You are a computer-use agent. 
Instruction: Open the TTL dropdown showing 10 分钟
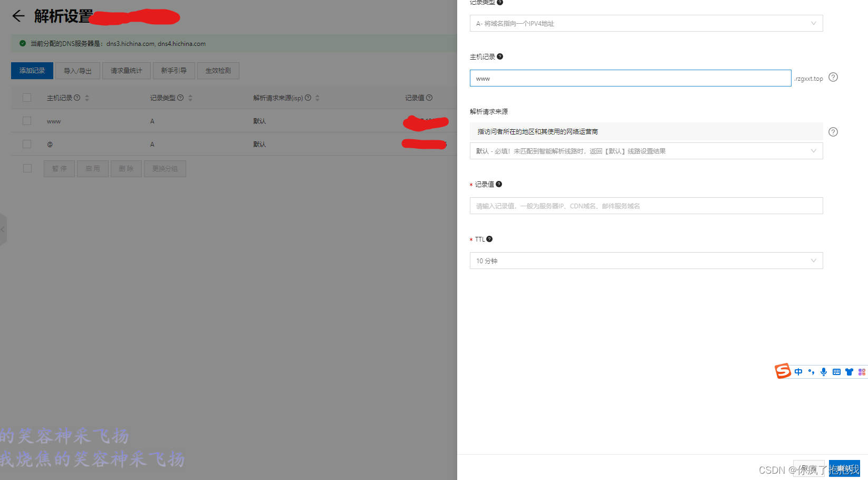[x=646, y=261]
